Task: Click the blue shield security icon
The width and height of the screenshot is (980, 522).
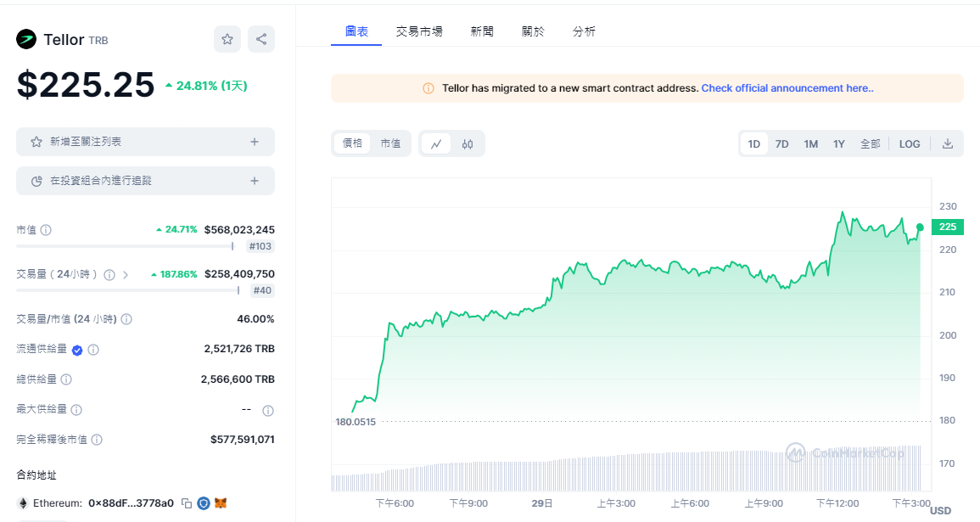Action: click(x=203, y=503)
